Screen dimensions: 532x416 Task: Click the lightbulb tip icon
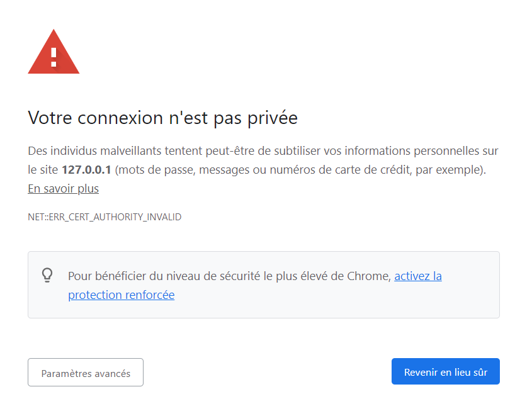[47, 275]
